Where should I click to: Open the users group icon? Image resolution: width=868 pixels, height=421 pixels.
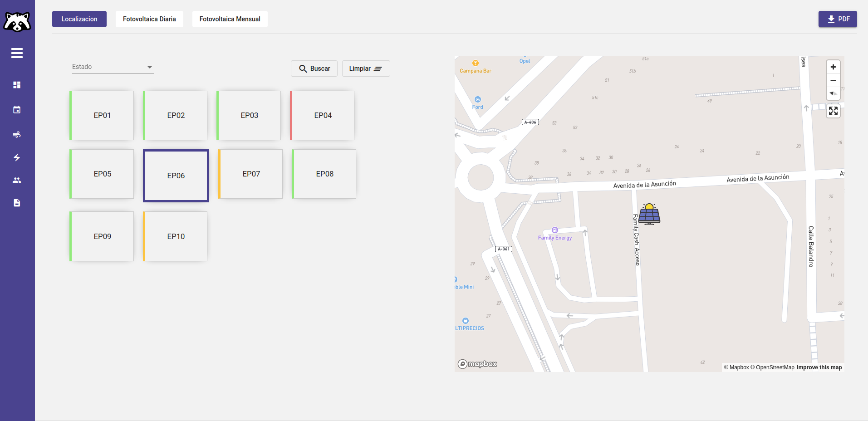[17, 180]
